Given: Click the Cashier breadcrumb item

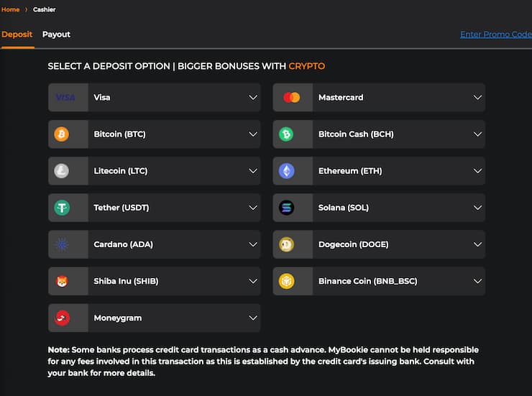Looking at the screenshot, I should point(45,9).
